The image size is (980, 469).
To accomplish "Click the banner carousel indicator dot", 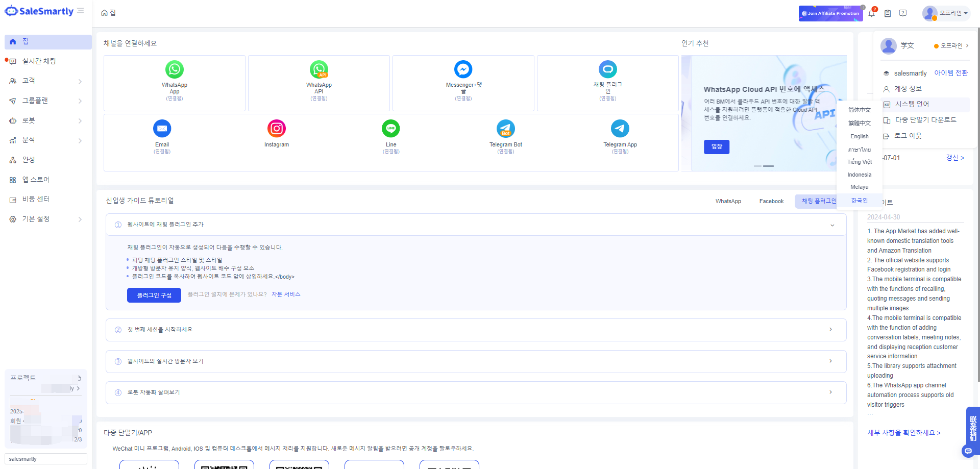I will [x=757, y=166].
